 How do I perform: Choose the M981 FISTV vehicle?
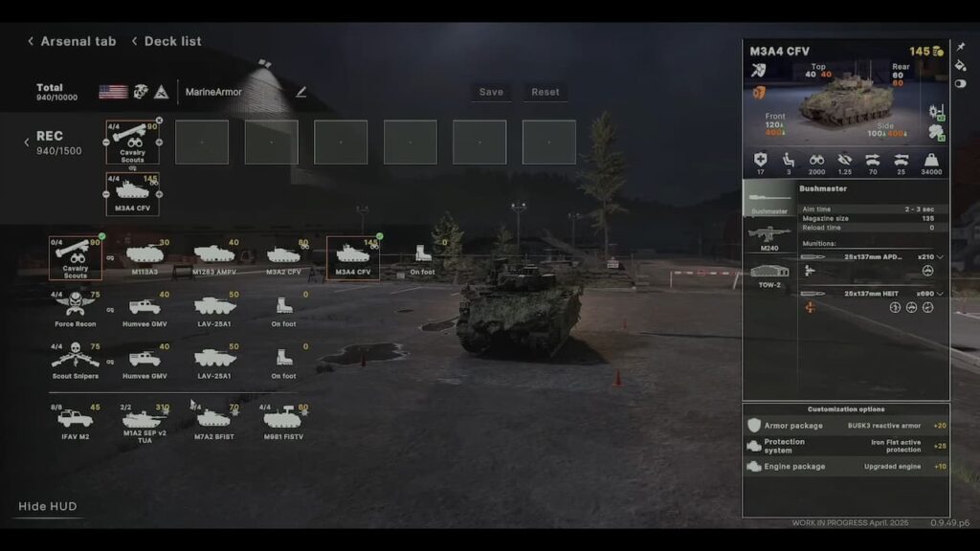coord(282,419)
